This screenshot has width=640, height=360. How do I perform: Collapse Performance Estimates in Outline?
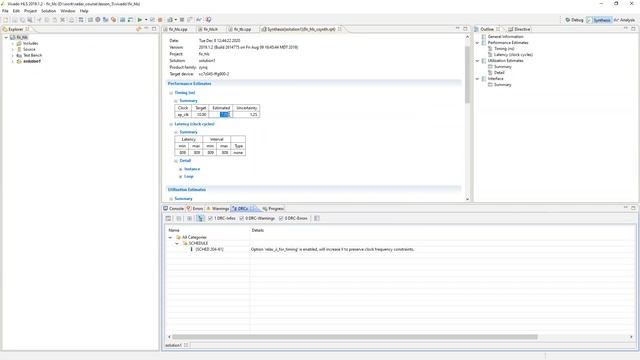click(x=477, y=42)
